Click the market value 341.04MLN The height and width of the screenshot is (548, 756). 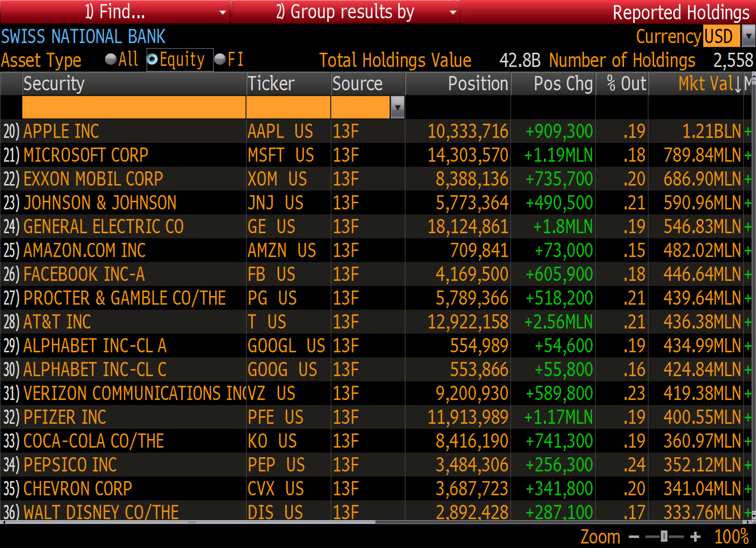(703, 489)
